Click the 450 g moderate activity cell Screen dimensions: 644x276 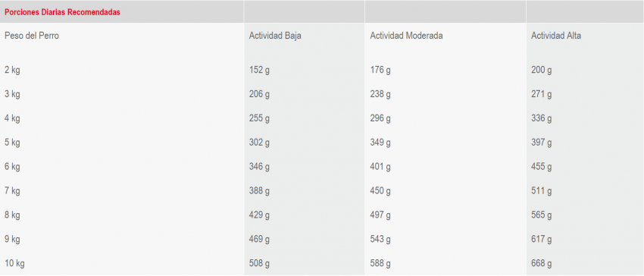(380, 191)
